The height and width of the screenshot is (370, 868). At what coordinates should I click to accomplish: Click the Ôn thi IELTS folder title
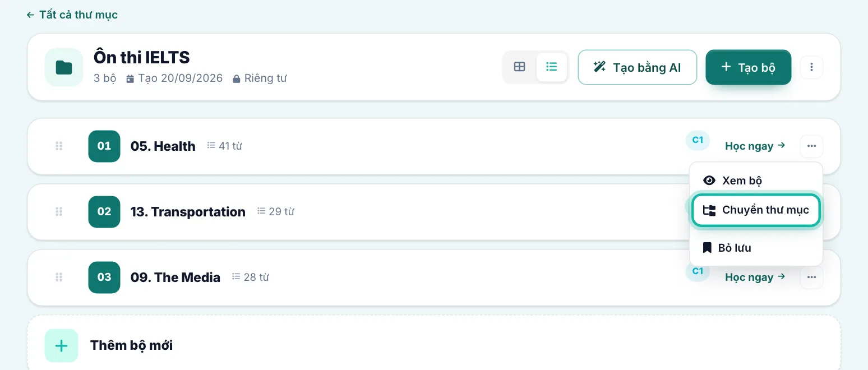pos(142,57)
